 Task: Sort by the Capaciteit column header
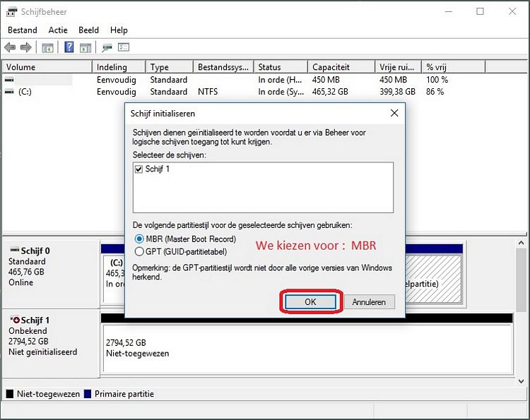point(341,67)
